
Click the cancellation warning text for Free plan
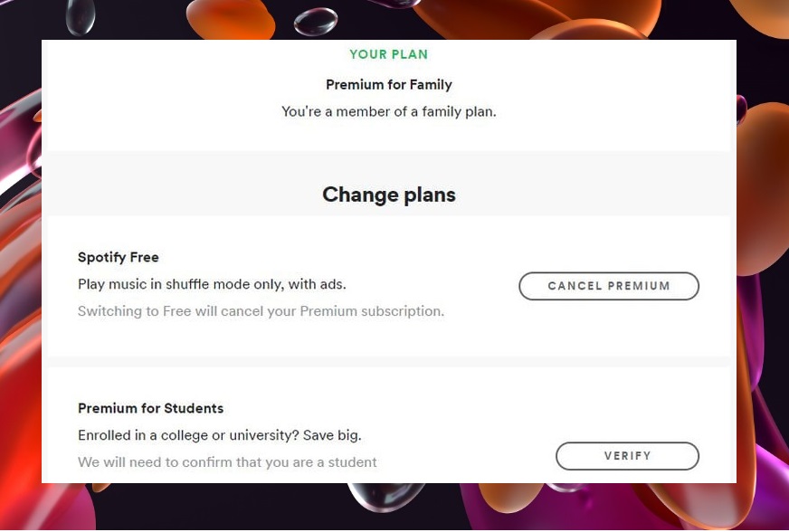click(x=261, y=310)
